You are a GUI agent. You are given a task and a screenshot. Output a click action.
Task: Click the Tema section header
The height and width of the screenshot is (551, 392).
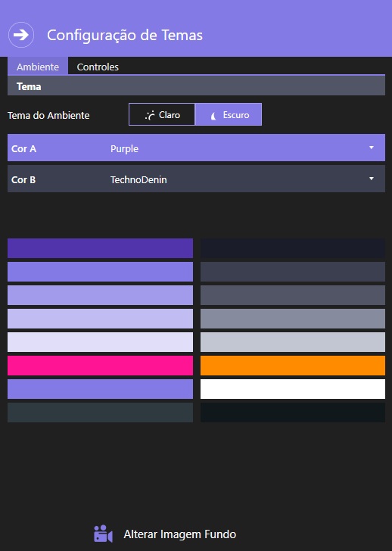point(196,86)
